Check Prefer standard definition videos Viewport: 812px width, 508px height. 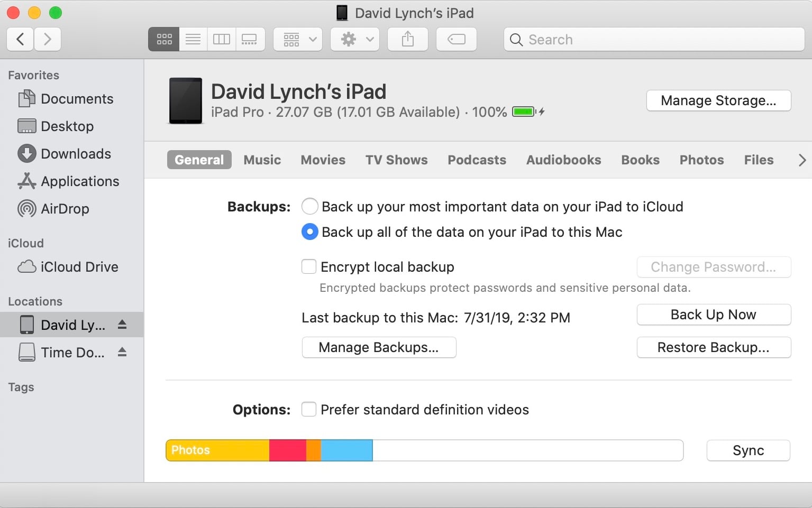(309, 409)
